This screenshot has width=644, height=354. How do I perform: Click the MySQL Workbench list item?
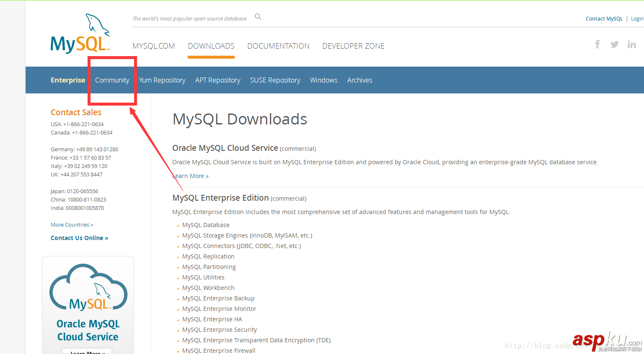(x=208, y=288)
